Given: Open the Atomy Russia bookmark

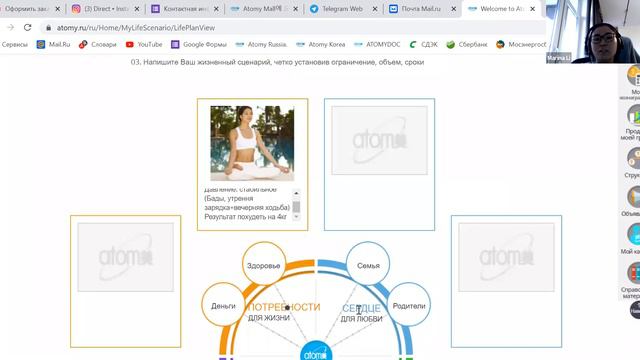Looking at the screenshot, I should 261,44.
